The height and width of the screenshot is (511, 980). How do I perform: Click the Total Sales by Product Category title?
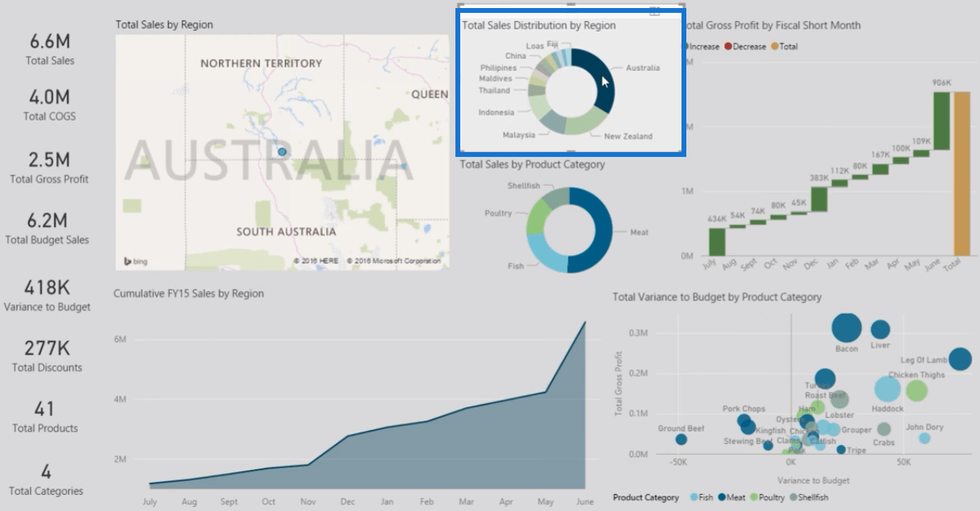533,164
